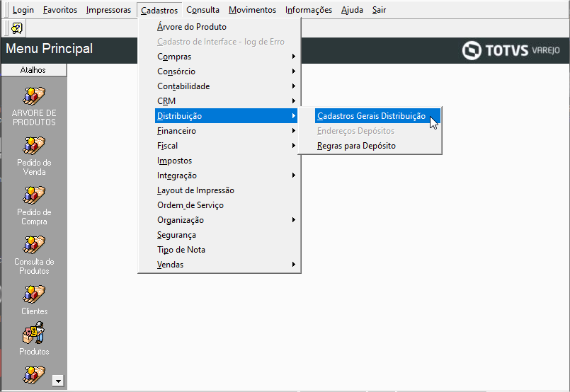
Task: Click the down arrow in shortcuts panel
Action: click(x=58, y=381)
